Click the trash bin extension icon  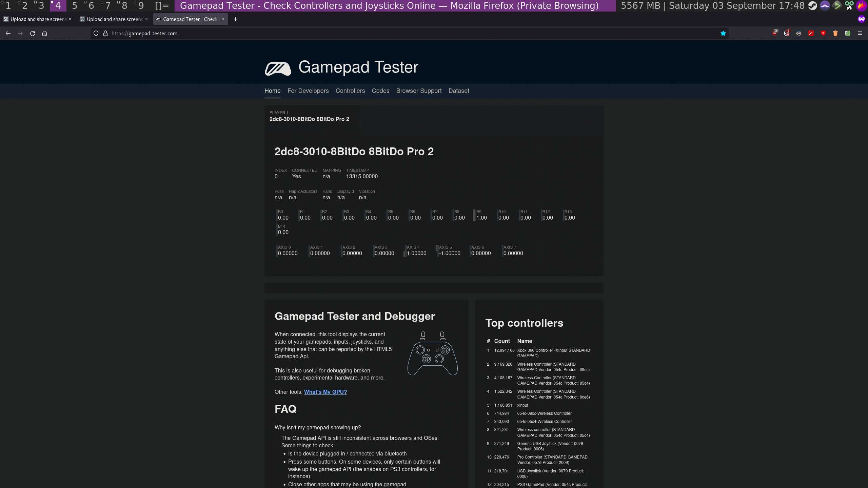point(835,33)
